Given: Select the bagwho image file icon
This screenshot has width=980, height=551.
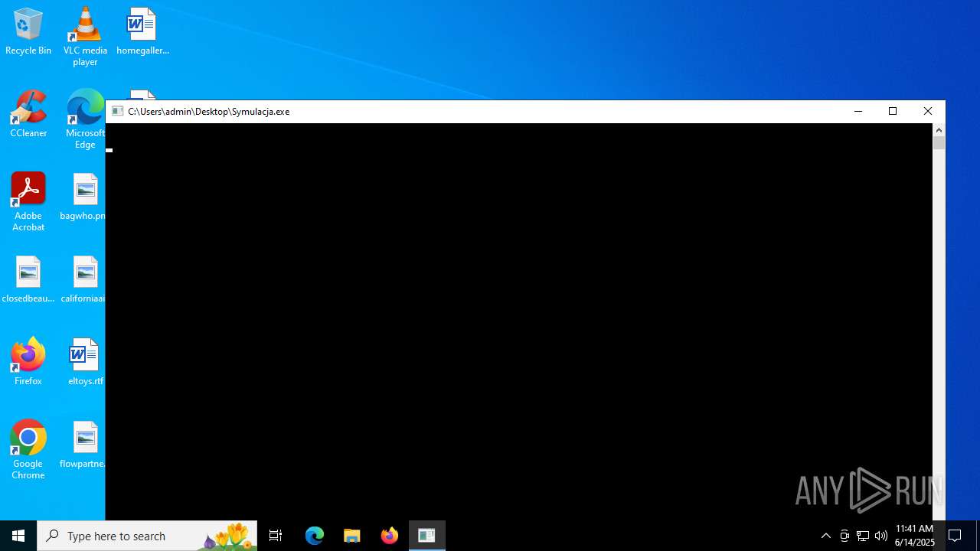Looking at the screenshot, I should [x=84, y=197].
